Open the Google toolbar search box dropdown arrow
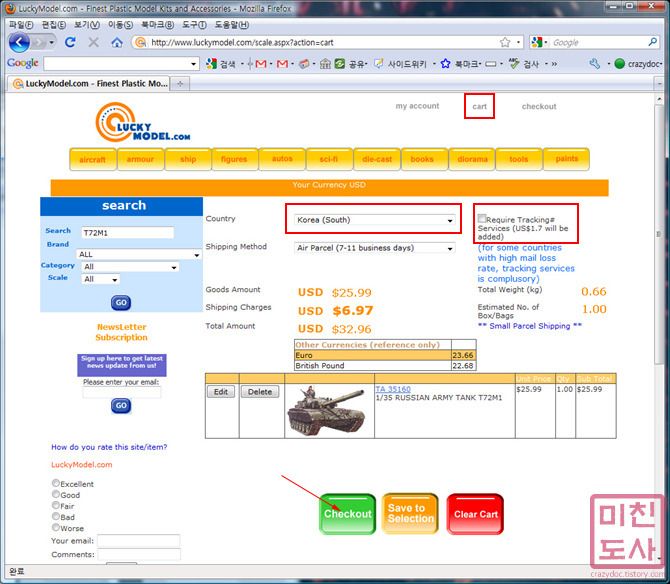 (x=194, y=64)
